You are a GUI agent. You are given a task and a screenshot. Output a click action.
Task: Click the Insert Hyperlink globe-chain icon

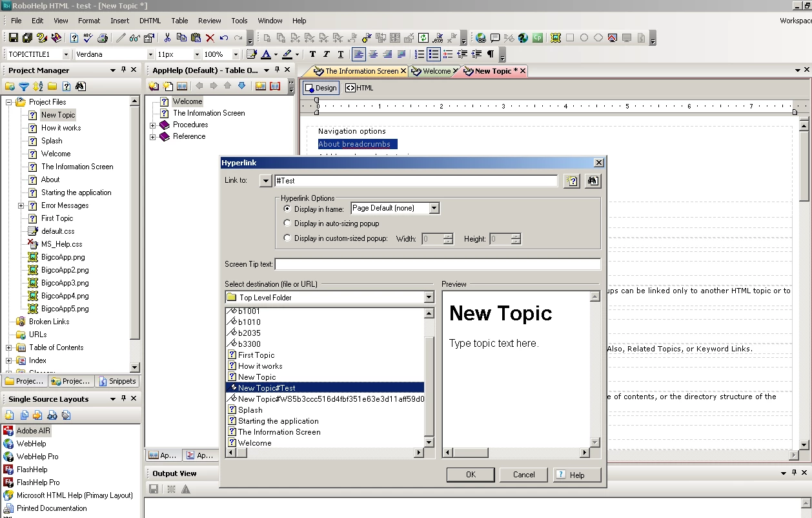[481, 38]
